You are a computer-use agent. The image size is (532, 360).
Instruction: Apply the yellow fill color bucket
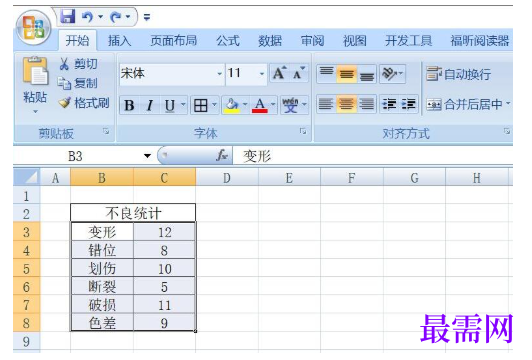pos(232,105)
